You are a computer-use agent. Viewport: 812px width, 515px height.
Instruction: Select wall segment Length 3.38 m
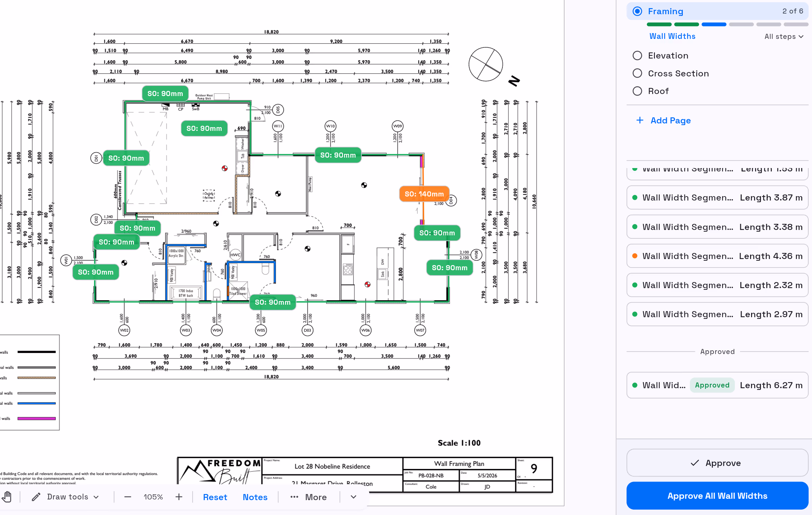(x=717, y=227)
